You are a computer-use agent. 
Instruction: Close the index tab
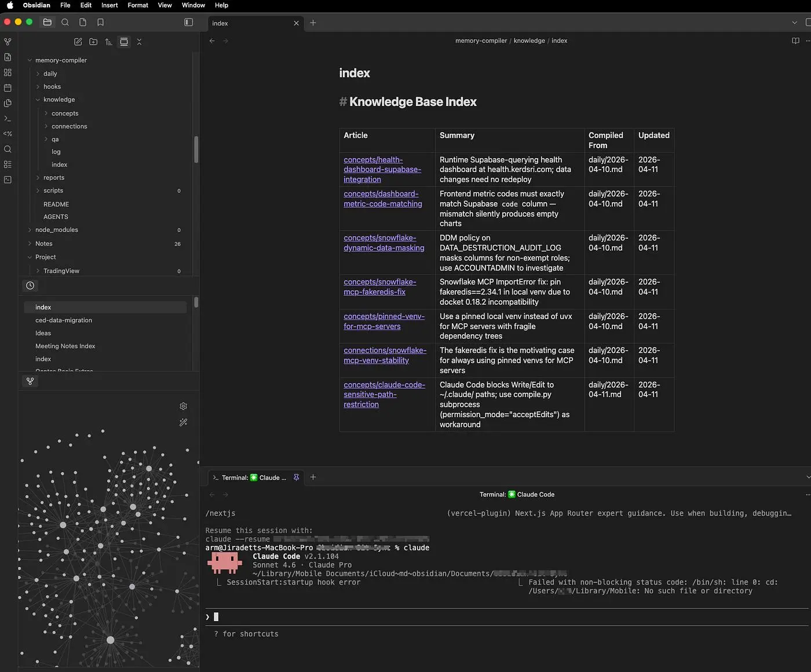297,23
